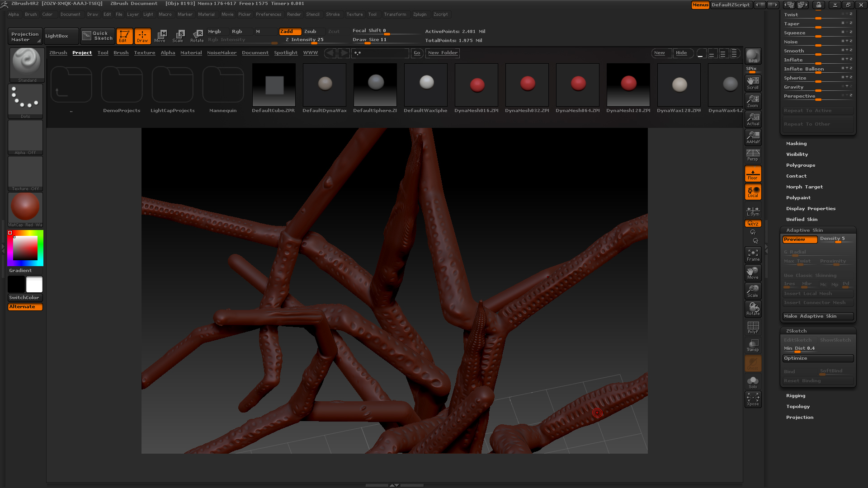Click the BPR render icon
The image size is (868, 488).
(753, 56)
